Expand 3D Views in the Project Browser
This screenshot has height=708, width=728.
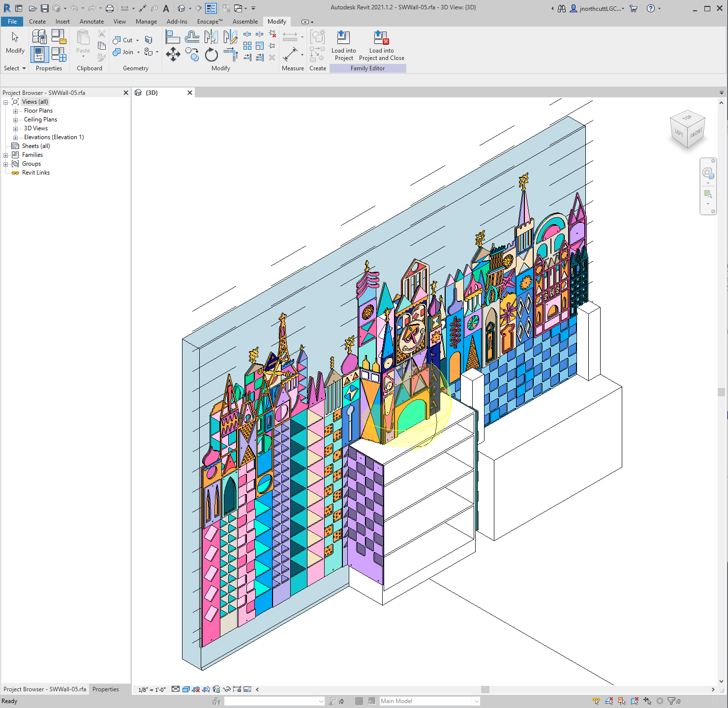tap(15, 128)
